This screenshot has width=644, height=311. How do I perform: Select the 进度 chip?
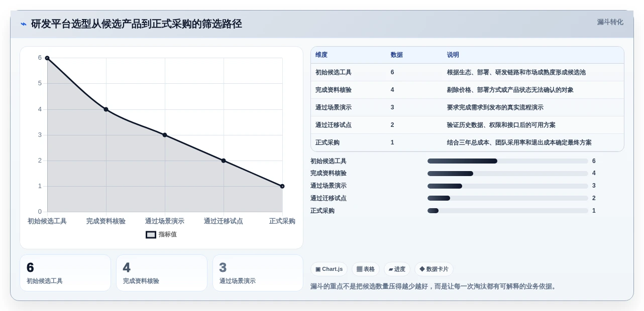pyautogui.click(x=397, y=269)
